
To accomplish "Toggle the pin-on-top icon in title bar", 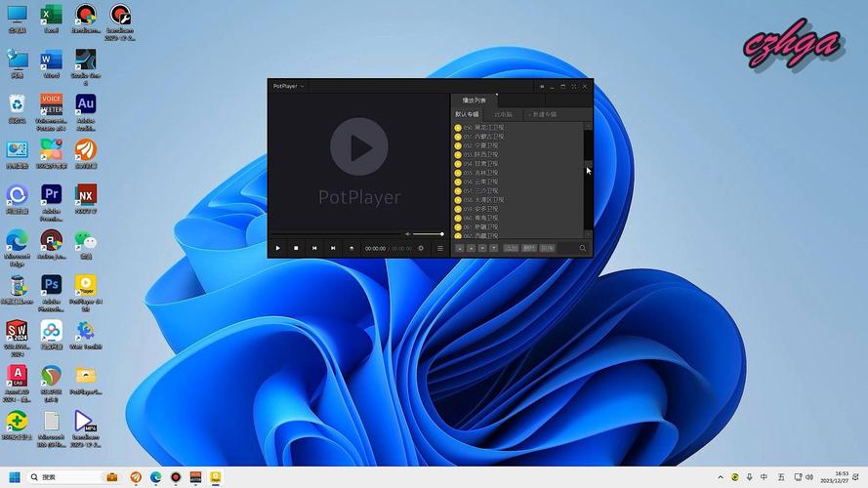I will (542, 86).
